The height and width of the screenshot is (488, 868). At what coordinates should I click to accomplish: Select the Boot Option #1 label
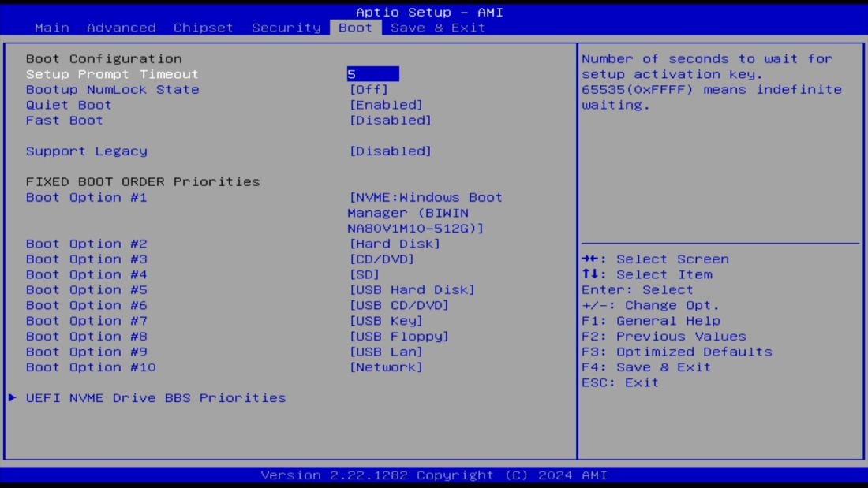point(86,198)
